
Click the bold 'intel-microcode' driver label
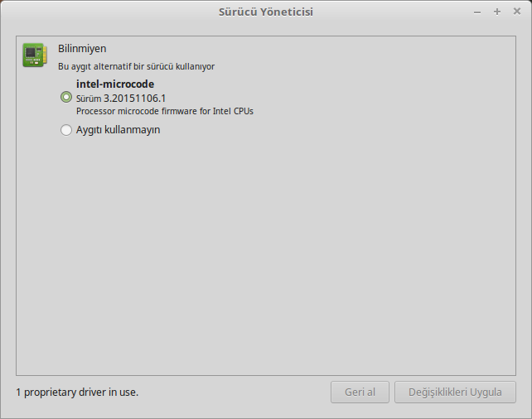(115, 84)
